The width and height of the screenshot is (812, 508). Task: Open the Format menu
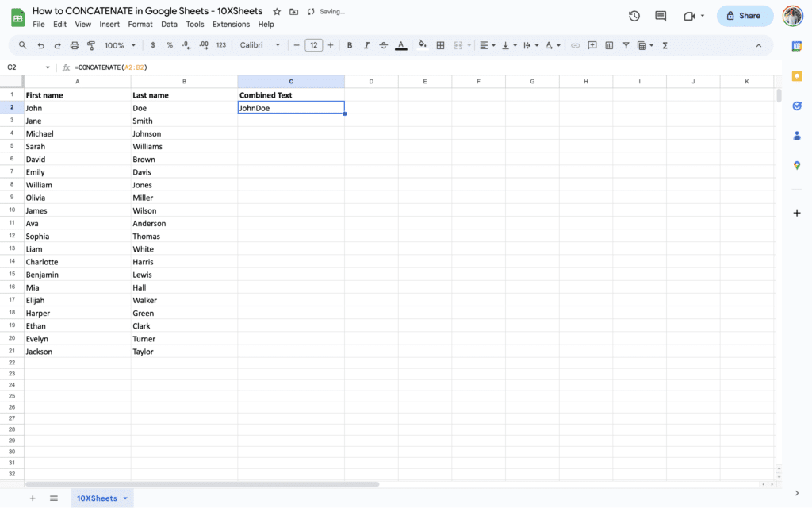(140, 24)
